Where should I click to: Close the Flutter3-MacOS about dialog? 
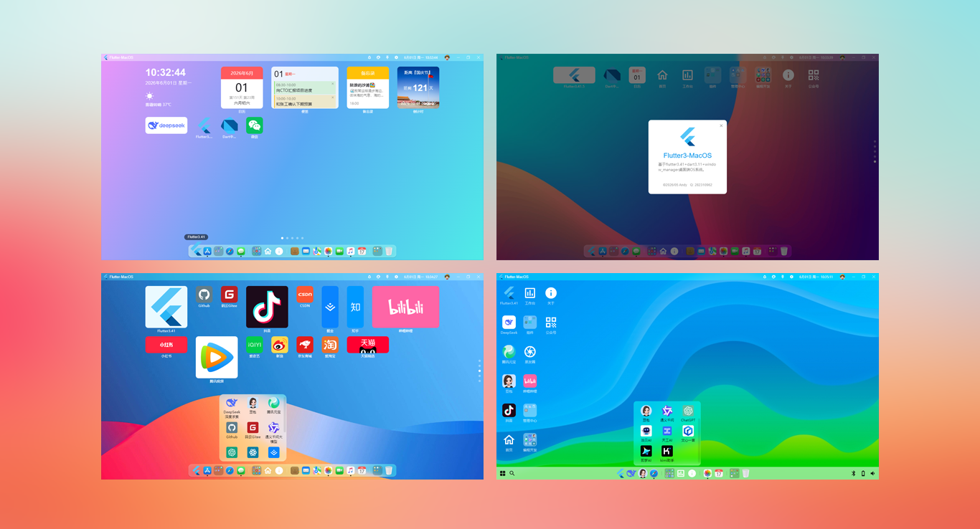pyautogui.click(x=721, y=125)
